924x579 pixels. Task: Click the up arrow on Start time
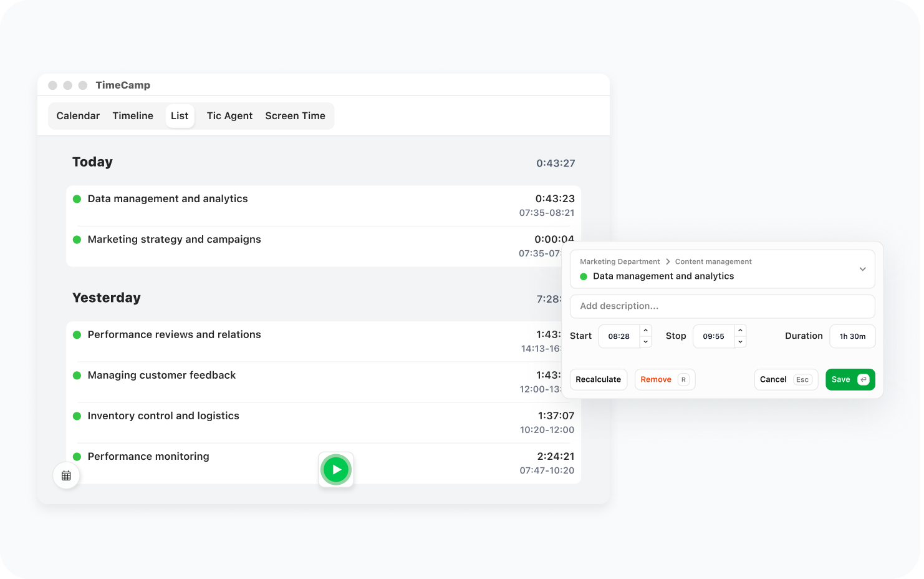point(646,331)
